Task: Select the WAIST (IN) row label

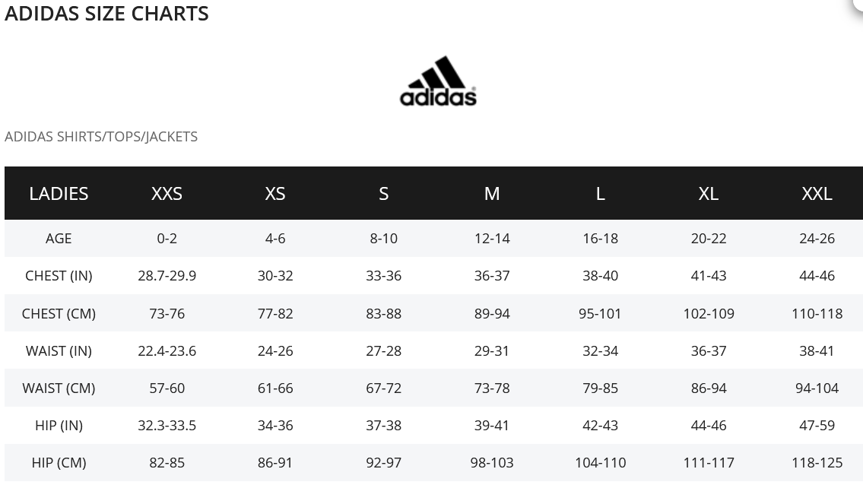Action: 59,351
